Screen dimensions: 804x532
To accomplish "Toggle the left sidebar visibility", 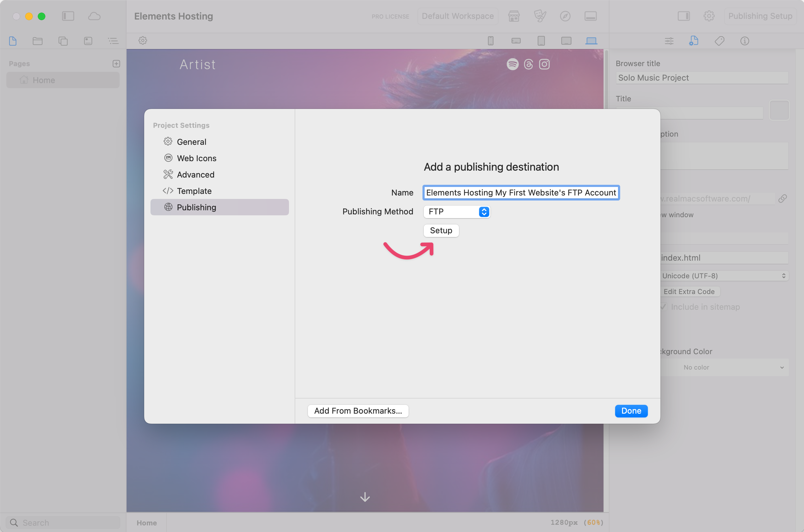I will [68, 16].
